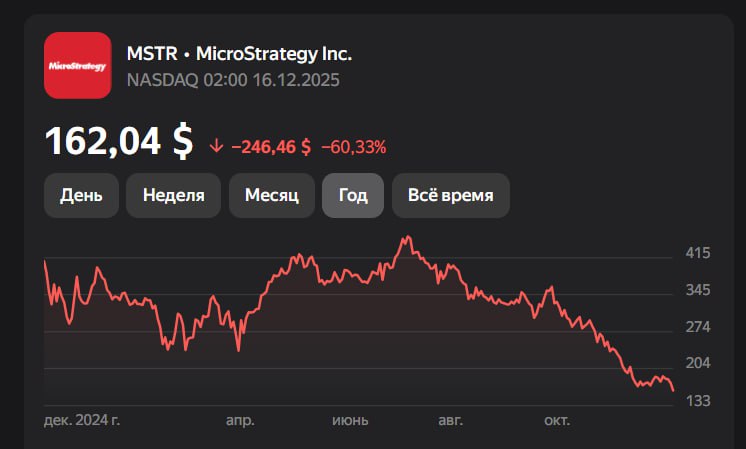Click the 415 label on price axis
This screenshot has width=746, height=449.
tap(697, 254)
